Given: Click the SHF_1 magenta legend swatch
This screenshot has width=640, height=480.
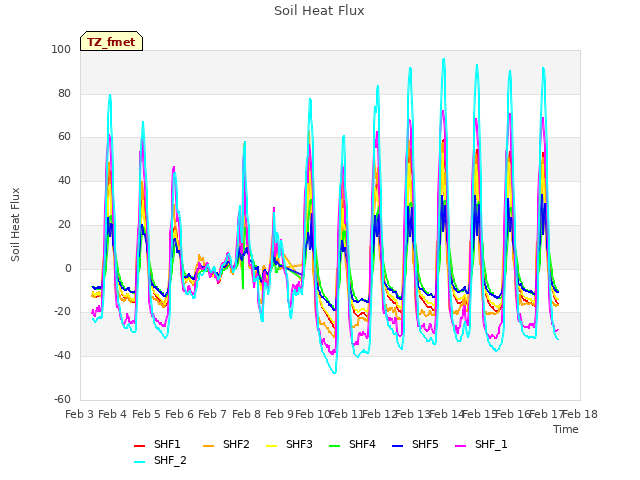Looking at the screenshot, I should [460, 446].
